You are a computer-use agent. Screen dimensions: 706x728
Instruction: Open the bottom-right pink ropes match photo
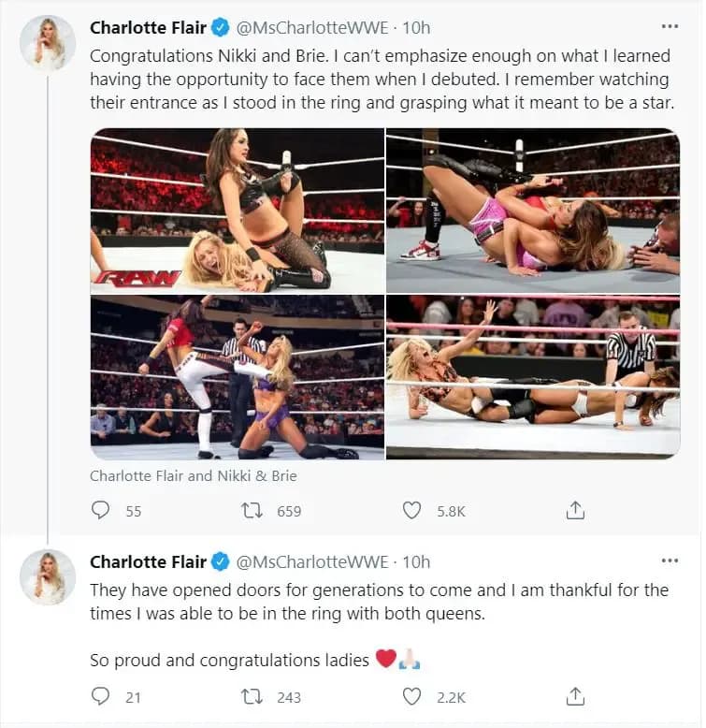[x=533, y=377]
